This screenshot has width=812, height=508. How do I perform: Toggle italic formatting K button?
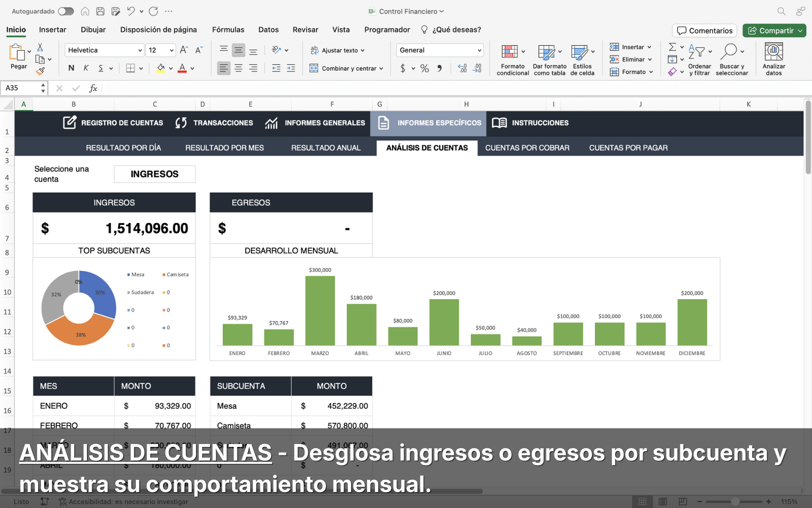coord(86,68)
